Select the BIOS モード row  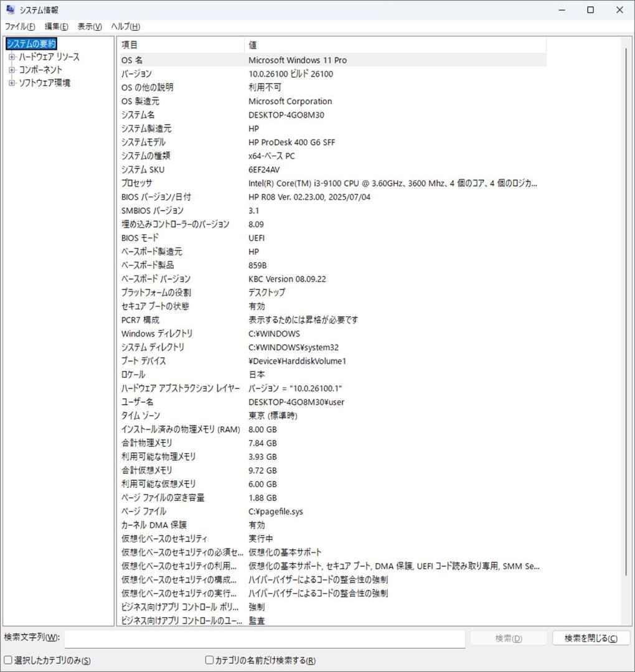[249, 238]
